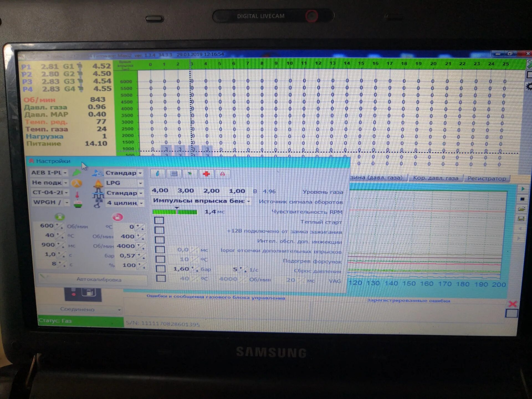
Task: Step the 900 мс value
Action: tap(61, 245)
